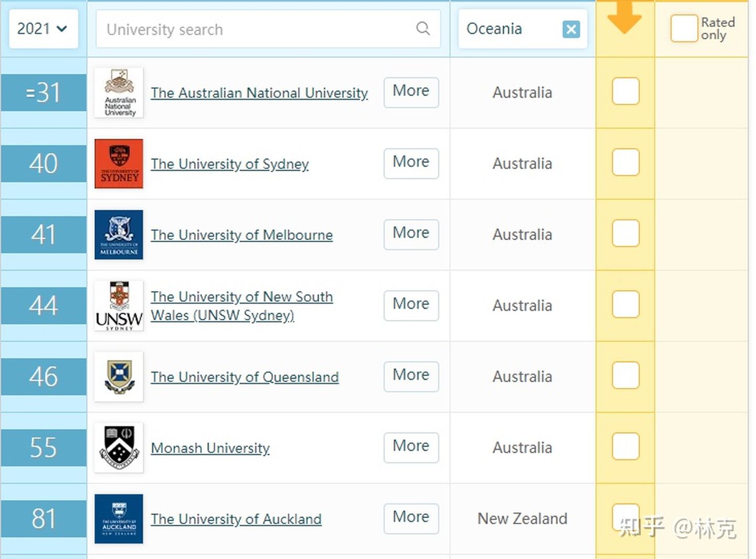Click Australia in the Australian National University row
Image resolution: width=756 pixels, height=559 pixels.
pyautogui.click(x=522, y=93)
